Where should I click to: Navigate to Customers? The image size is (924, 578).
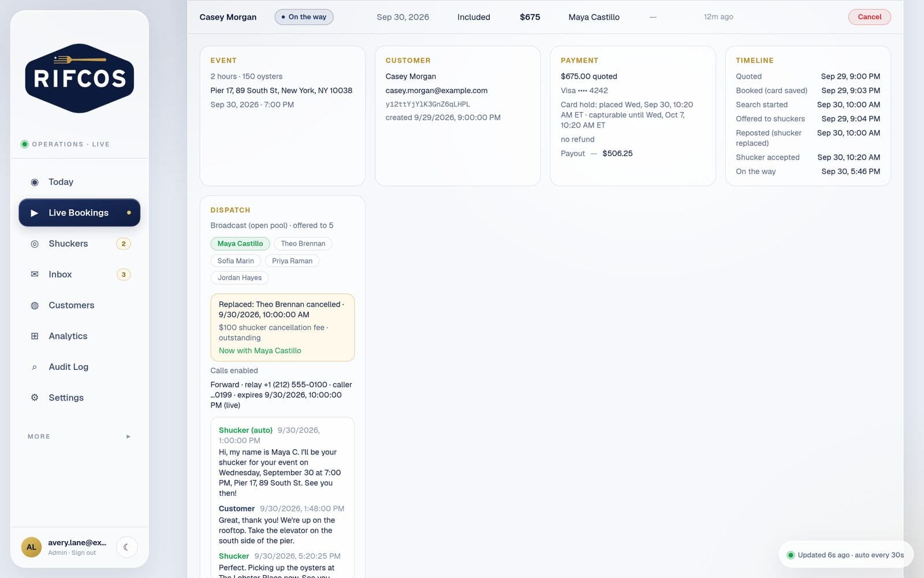[x=80, y=305]
